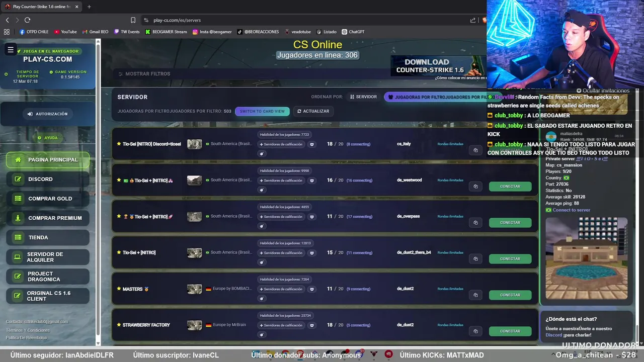Click the round icon below cs_italy rating pill
Image resolution: width=644 pixels, height=362 pixels.
(261, 153)
